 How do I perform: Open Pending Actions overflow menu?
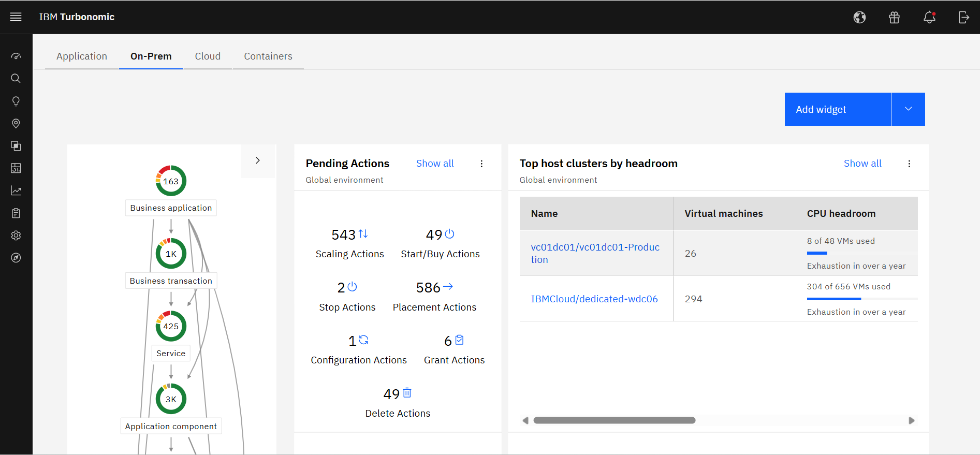click(x=481, y=164)
